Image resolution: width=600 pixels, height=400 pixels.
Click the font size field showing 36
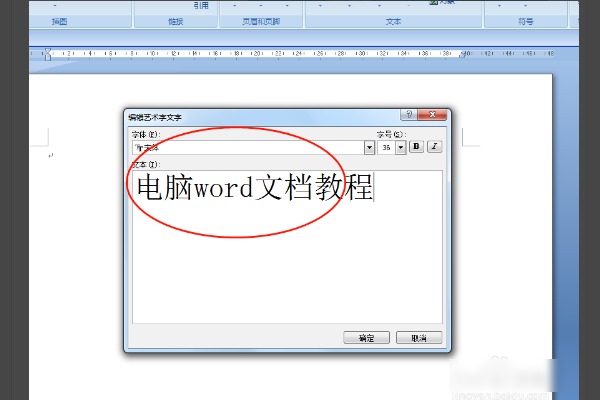tap(386, 147)
